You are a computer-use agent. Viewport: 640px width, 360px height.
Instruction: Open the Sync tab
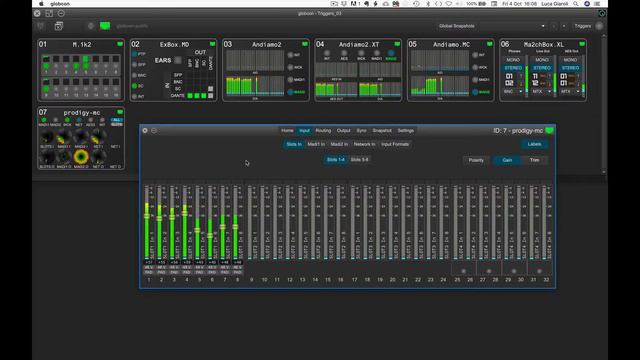click(361, 131)
